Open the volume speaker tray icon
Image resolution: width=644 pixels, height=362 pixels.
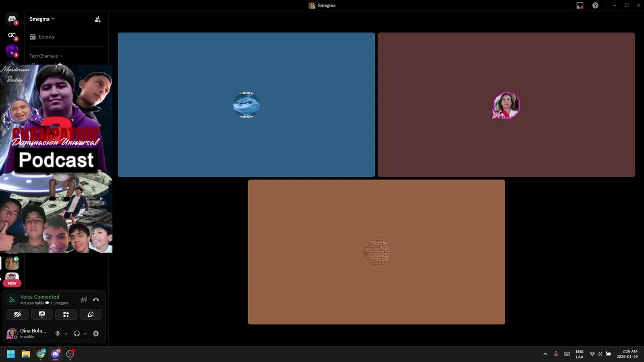pyautogui.click(x=600, y=354)
